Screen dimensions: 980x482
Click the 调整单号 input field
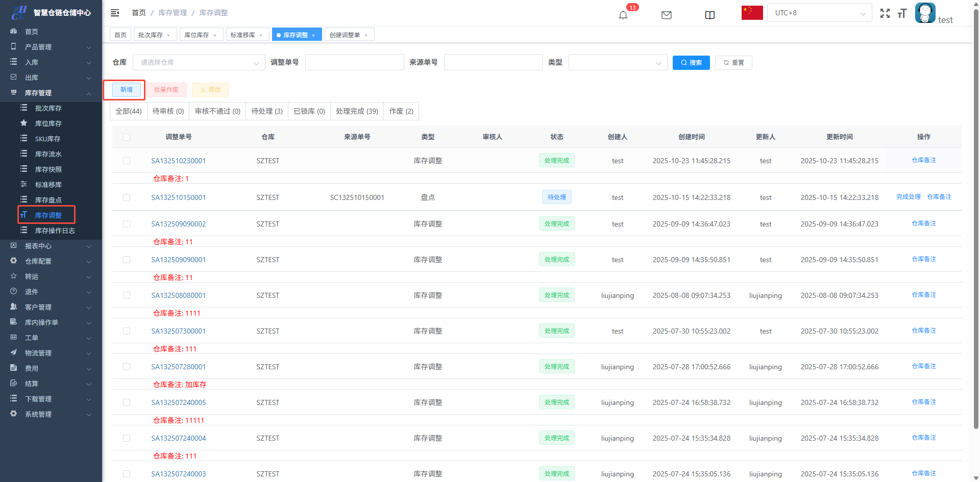click(354, 62)
